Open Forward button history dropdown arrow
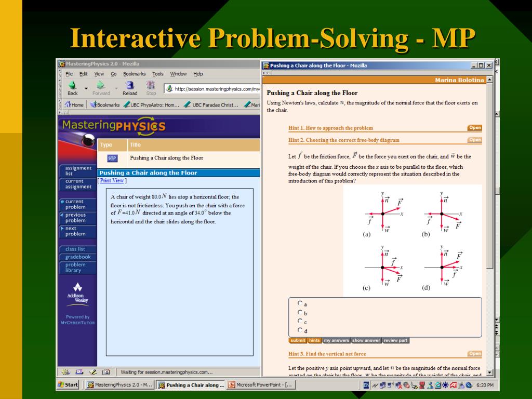The image size is (532, 399). click(x=116, y=88)
